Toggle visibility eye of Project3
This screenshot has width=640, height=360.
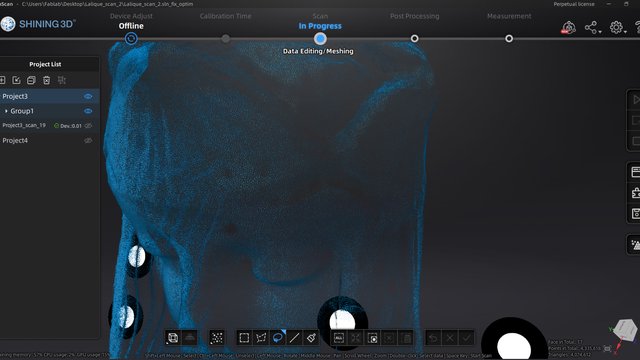[x=88, y=96]
